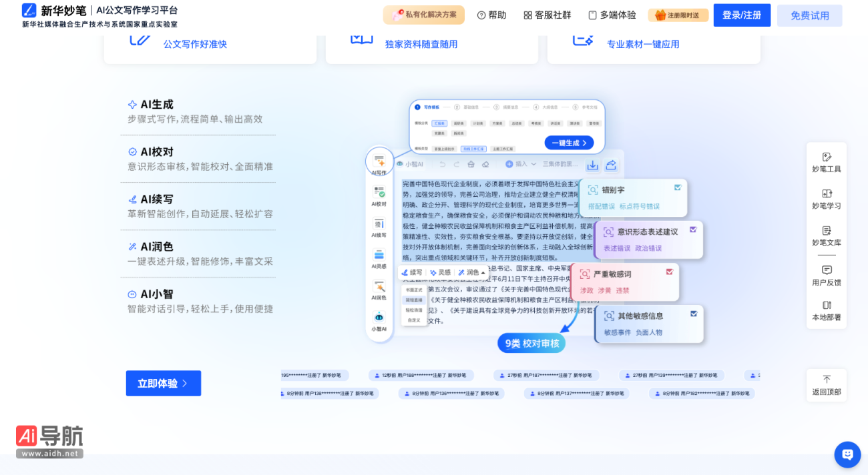Image resolution: width=868 pixels, height=475 pixels.
Task: Click the 小智AI eye label in editor toolbar
Action: (409, 164)
